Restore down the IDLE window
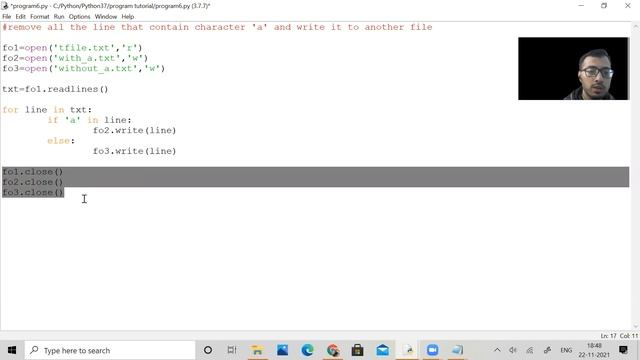640x360 pixels. click(604, 6)
